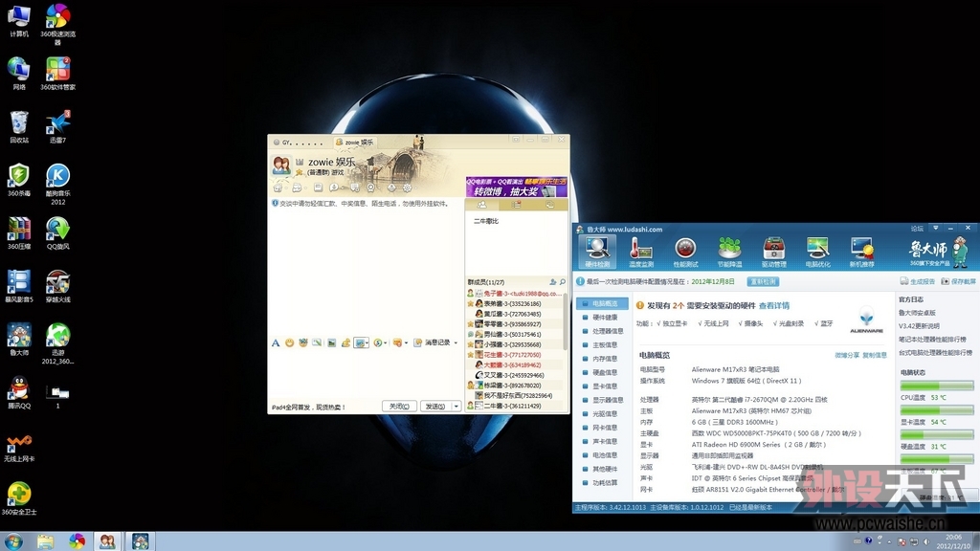Click the group settings gear icon in QQ
Image resolution: width=980 pixels, height=551 pixels.
click(x=407, y=187)
